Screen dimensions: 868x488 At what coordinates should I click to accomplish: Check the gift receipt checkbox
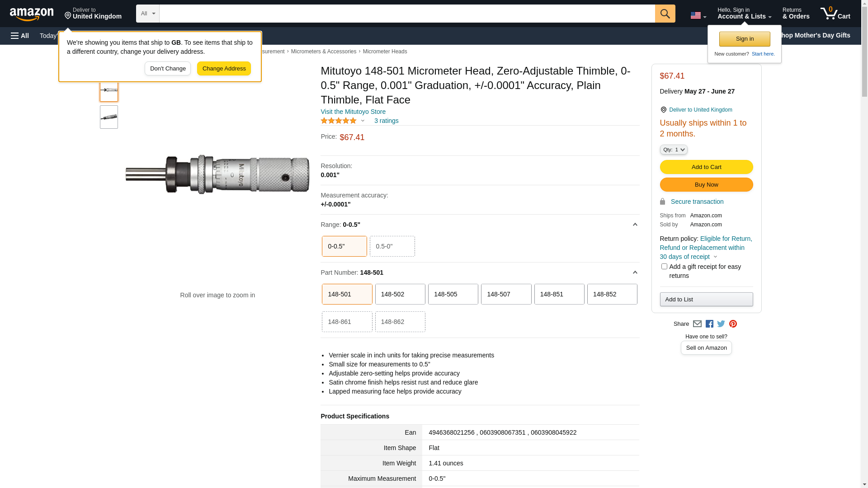pos(664,267)
